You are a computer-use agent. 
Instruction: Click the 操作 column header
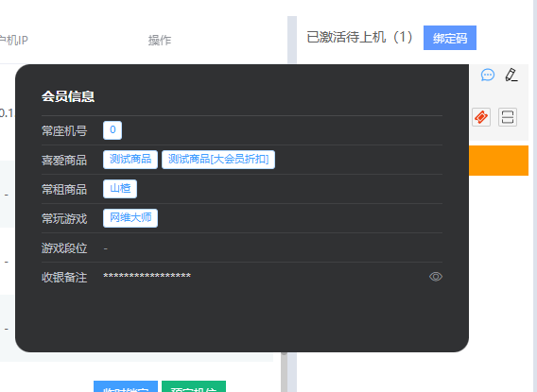[160, 41]
